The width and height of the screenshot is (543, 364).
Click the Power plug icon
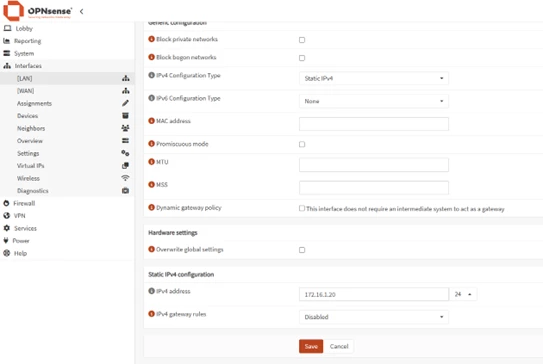tap(6, 241)
